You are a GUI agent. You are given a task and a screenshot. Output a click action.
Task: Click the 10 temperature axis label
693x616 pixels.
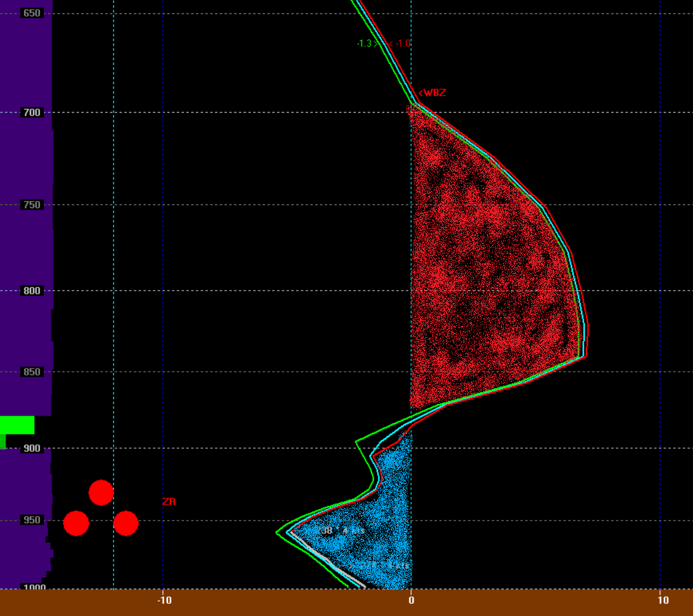point(662,600)
